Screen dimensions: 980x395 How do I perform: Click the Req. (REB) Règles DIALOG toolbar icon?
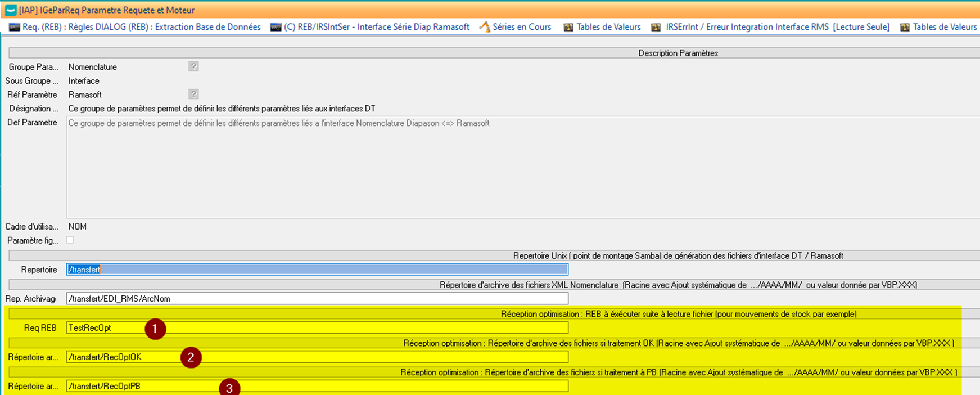pyautogui.click(x=14, y=27)
